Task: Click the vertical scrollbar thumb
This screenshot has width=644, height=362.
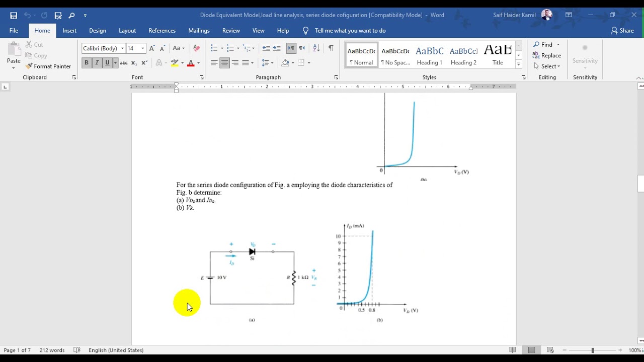Action: pyautogui.click(x=640, y=184)
